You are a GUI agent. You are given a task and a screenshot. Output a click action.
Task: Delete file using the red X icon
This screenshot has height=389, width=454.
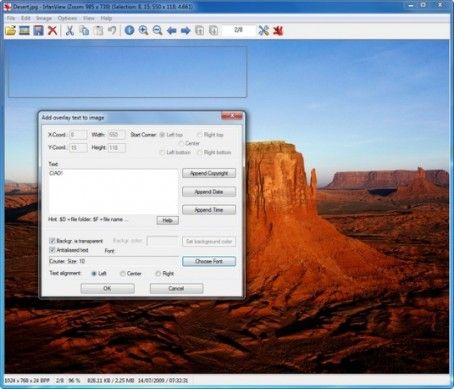(x=52, y=31)
